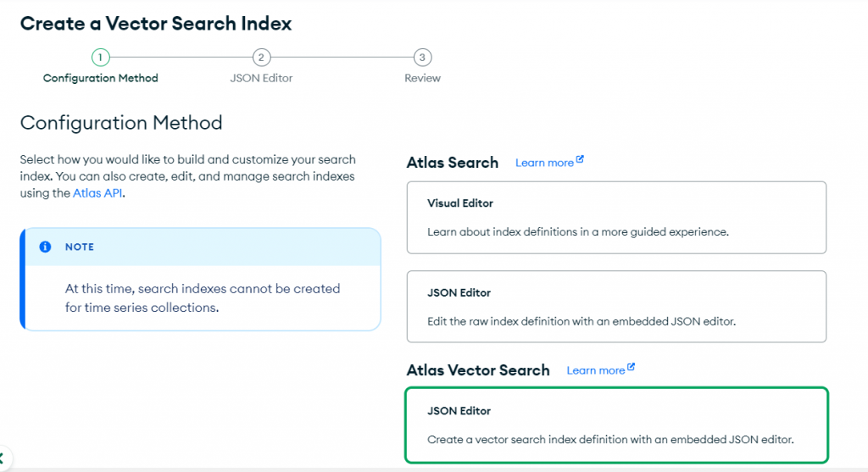Click the chevron icon at bottom-left corner
This screenshot has height=472, width=868.
(3, 458)
